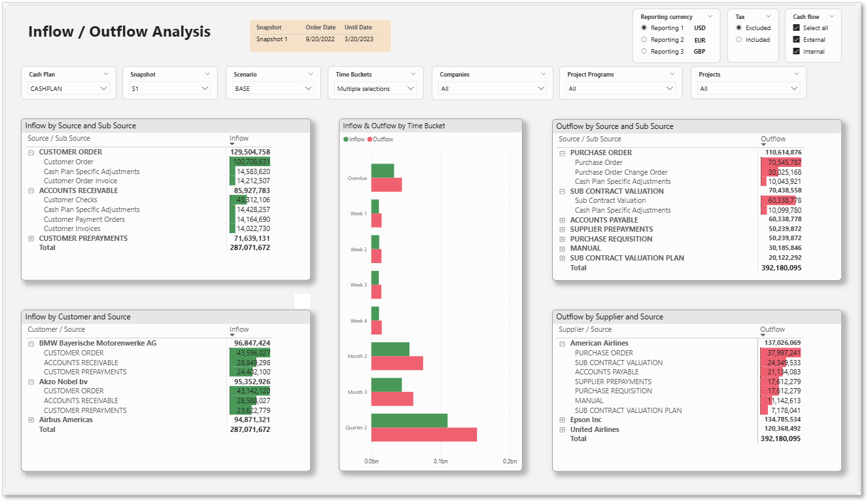Viewport: 868px width, 502px height.
Task: Sort by Inflow column header in Source table
Action: click(x=239, y=139)
